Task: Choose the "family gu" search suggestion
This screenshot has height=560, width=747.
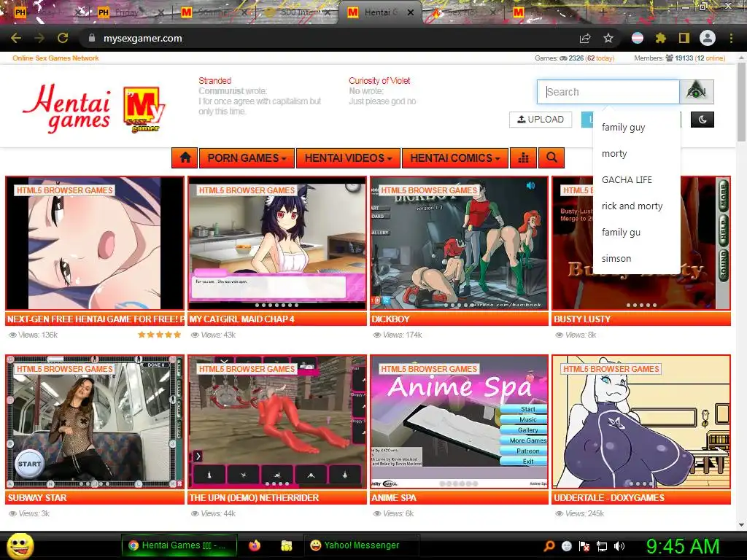Action: [636, 232]
